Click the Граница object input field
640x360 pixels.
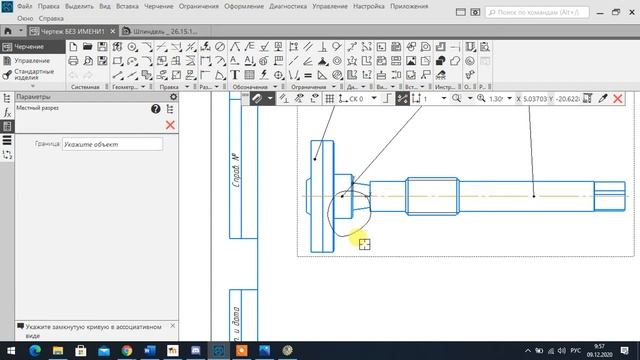(112, 144)
